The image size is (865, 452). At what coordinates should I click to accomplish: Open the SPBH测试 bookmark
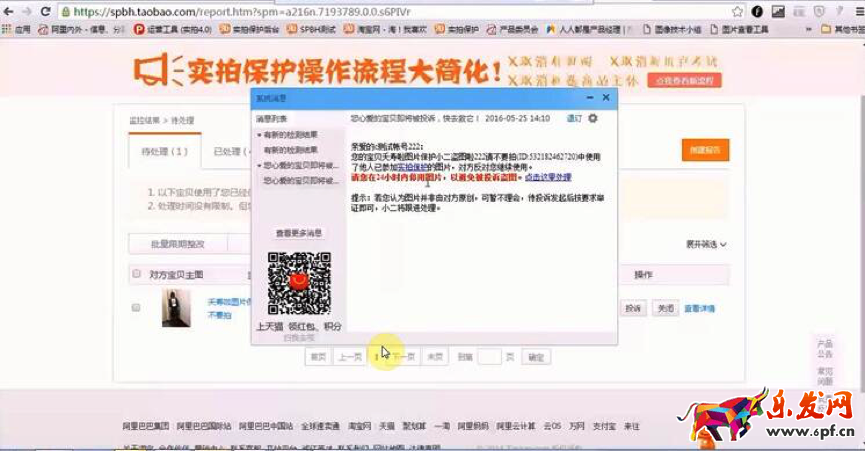(311, 29)
